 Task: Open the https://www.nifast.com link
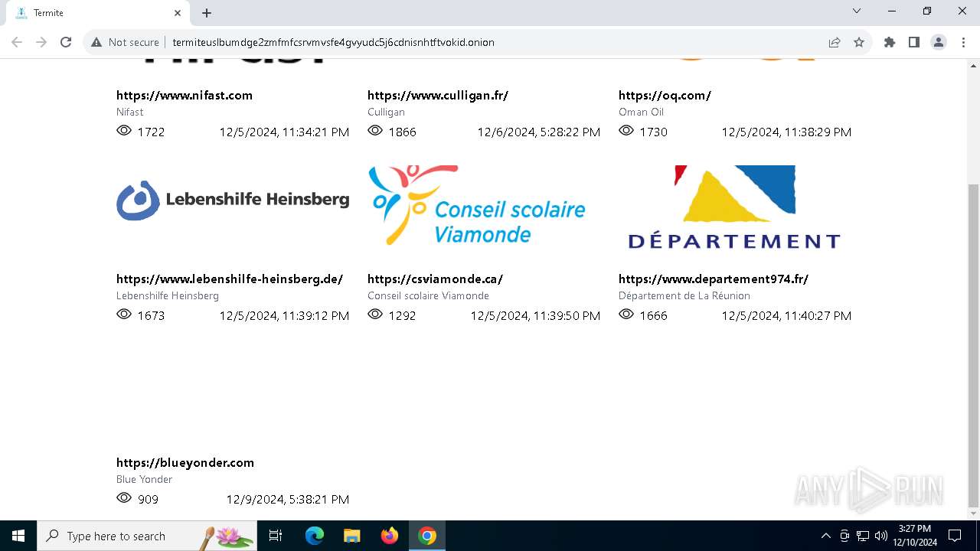[x=185, y=95]
